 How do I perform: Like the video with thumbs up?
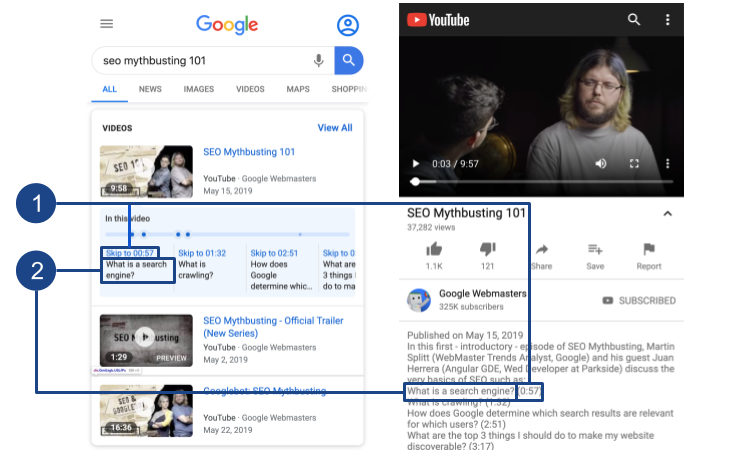[x=434, y=249]
